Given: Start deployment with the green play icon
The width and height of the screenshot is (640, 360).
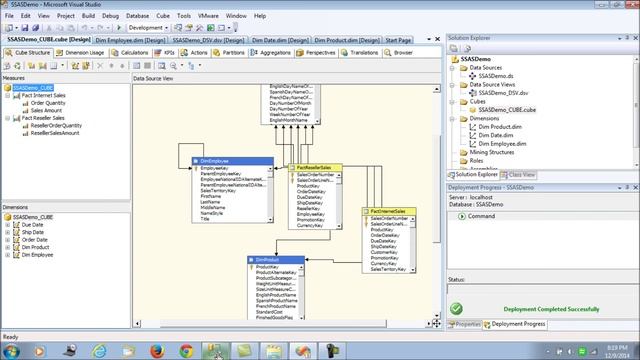Looking at the screenshot, I should [x=119, y=28].
